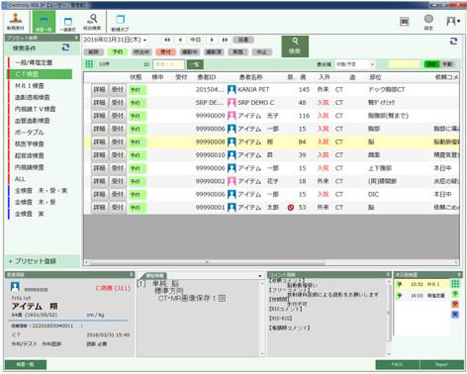Go to next day arrow
This screenshot has height=374, width=467.
pos(212,40)
